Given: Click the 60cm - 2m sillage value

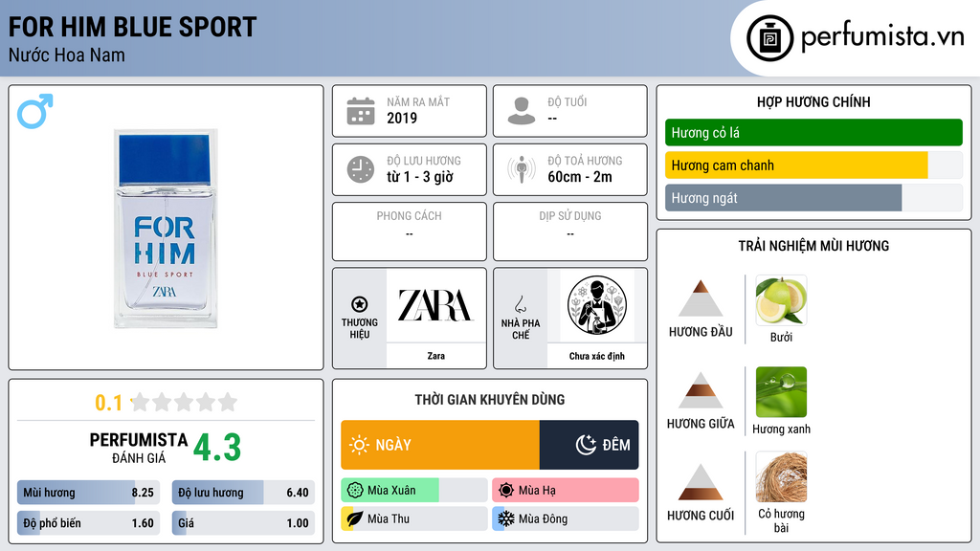Looking at the screenshot, I should 580,177.
